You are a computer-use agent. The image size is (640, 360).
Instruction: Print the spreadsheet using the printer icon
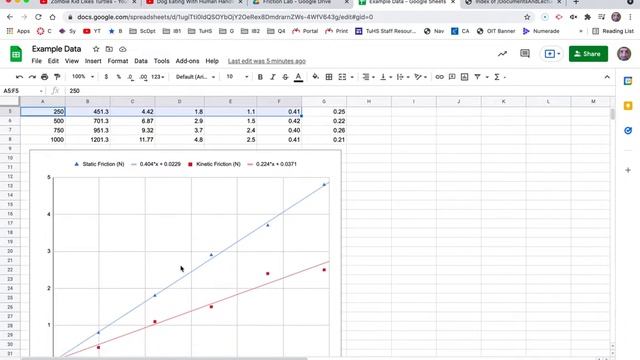click(x=44, y=77)
